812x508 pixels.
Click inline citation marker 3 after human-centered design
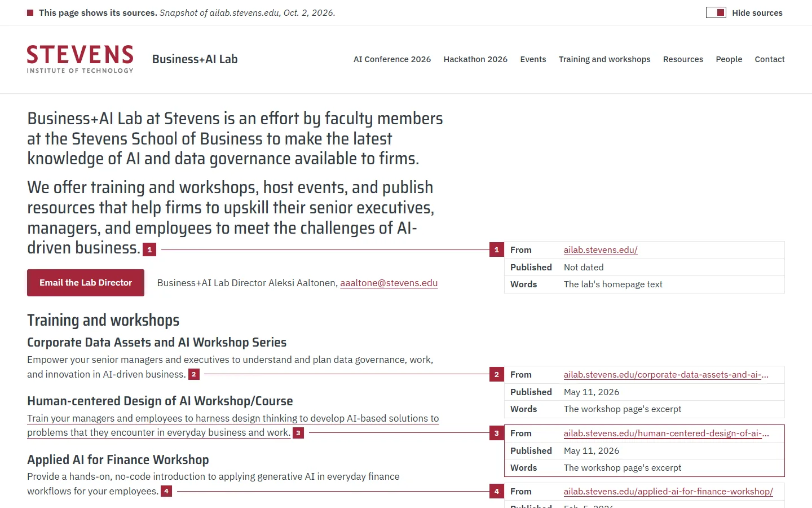coord(298,433)
